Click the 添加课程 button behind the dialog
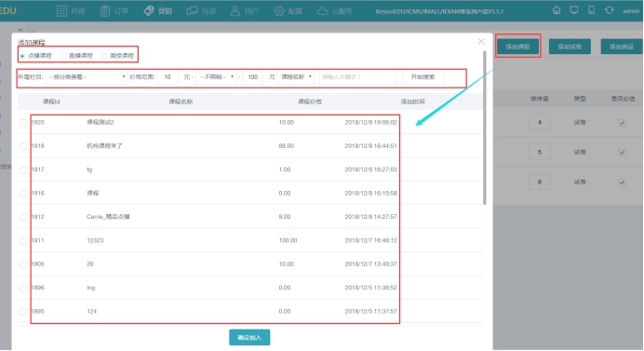The image size is (644, 351). click(517, 47)
